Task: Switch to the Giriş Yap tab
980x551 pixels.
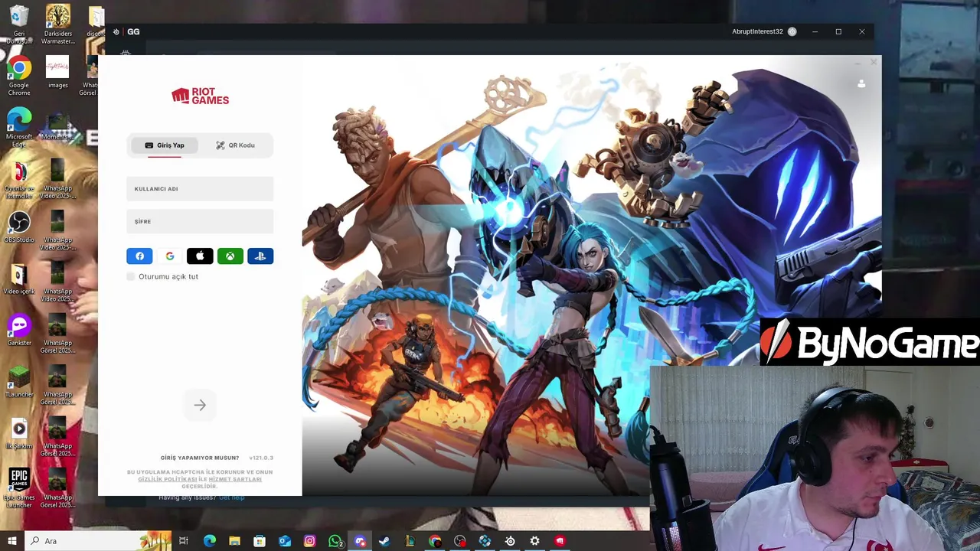Action: tap(165, 145)
